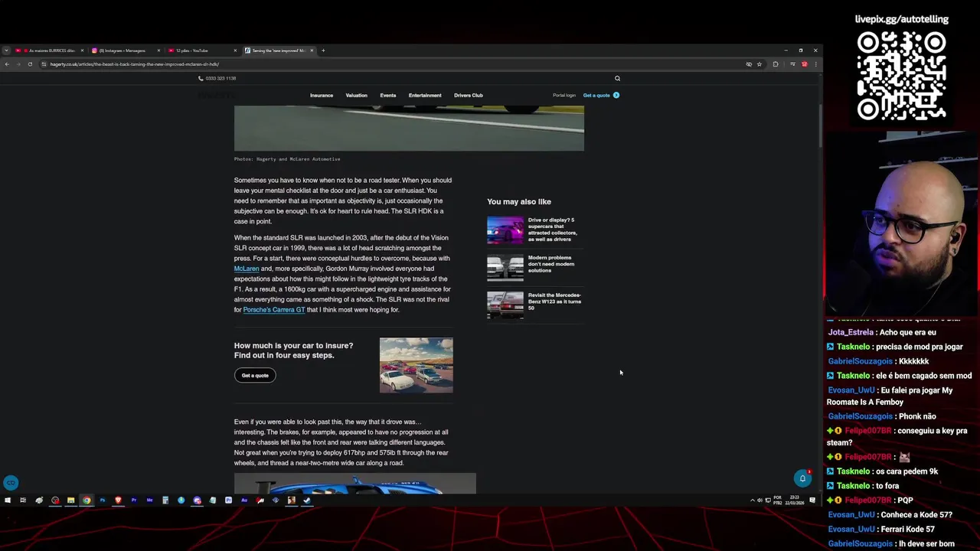Open Steam from the taskbar

(307, 500)
